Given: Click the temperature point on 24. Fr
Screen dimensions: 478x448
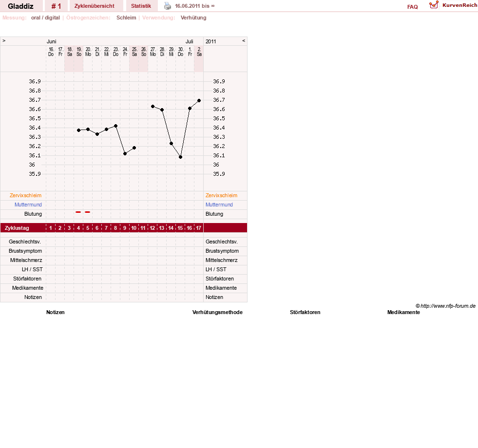Looking at the screenshot, I should (x=125, y=153).
